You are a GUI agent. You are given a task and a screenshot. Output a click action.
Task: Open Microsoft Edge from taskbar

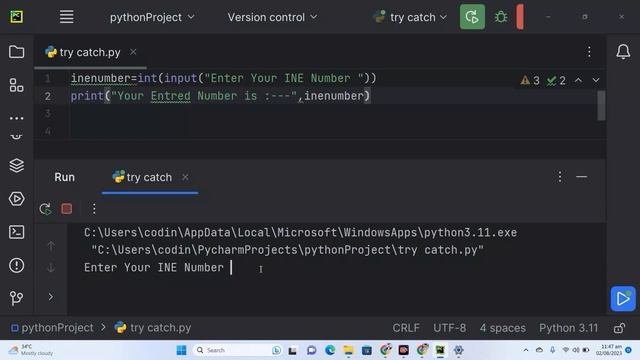coord(330,350)
